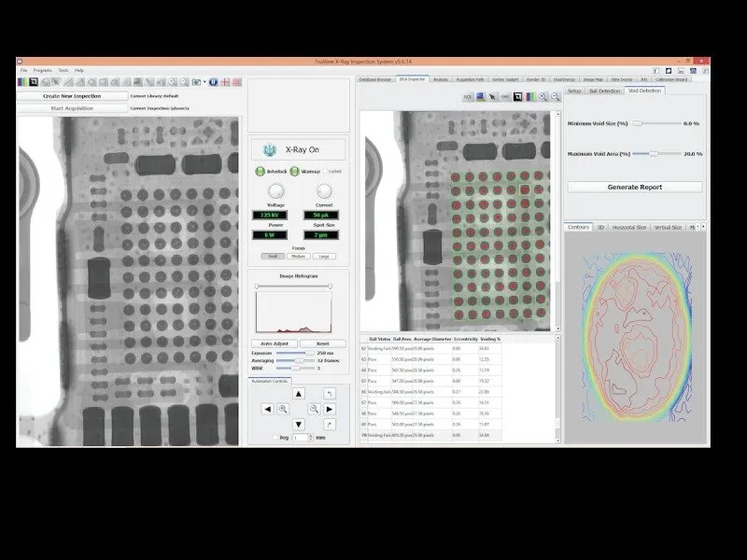Open the Tools menu
Screen dimensions: 747x560
(63, 70)
